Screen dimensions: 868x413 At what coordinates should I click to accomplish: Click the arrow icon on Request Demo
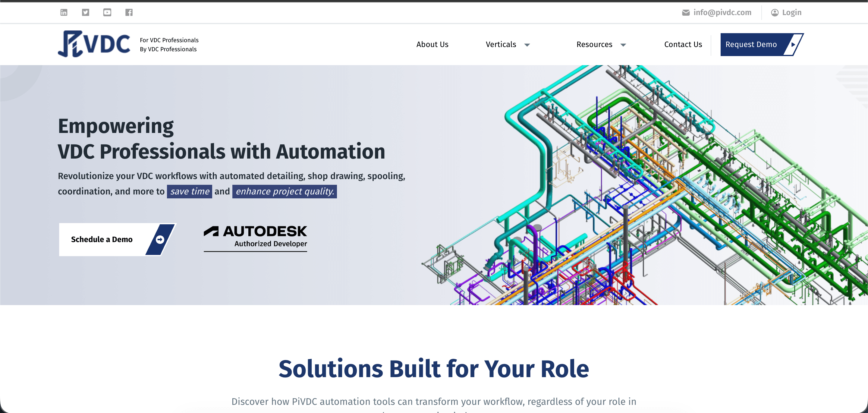pyautogui.click(x=793, y=45)
